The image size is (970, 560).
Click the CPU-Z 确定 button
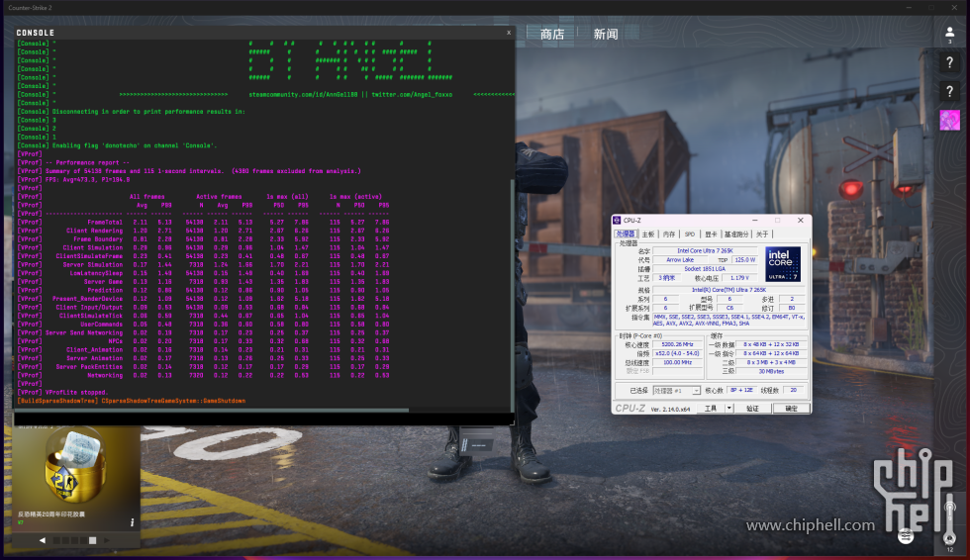click(x=791, y=409)
